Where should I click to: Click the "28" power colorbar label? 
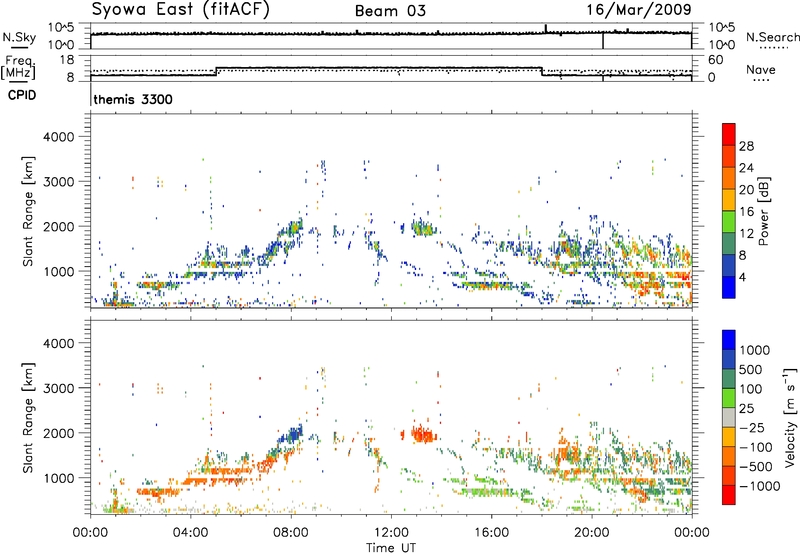(746, 146)
